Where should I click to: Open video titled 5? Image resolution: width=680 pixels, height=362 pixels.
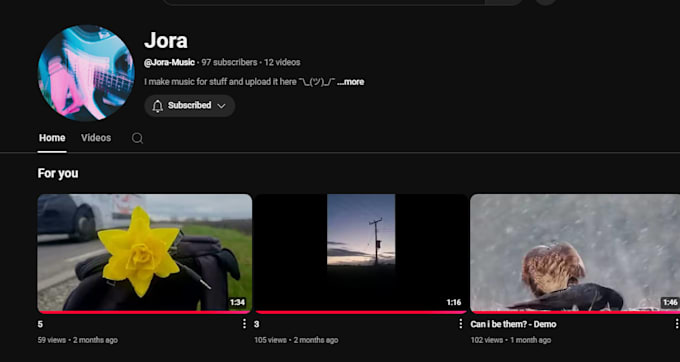pos(40,324)
